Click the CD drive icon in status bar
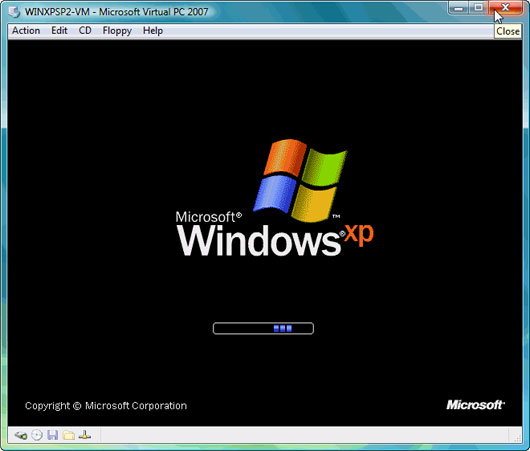The height and width of the screenshot is (451, 530). coord(37,435)
